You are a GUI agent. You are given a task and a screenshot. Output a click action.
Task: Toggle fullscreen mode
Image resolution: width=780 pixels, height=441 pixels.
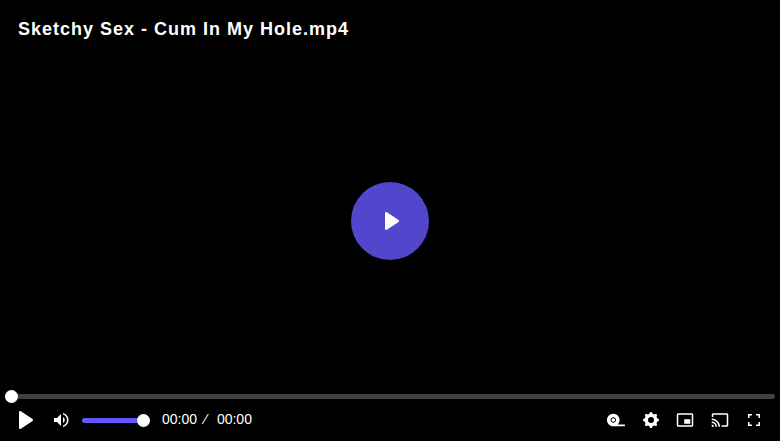[x=754, y=420]
